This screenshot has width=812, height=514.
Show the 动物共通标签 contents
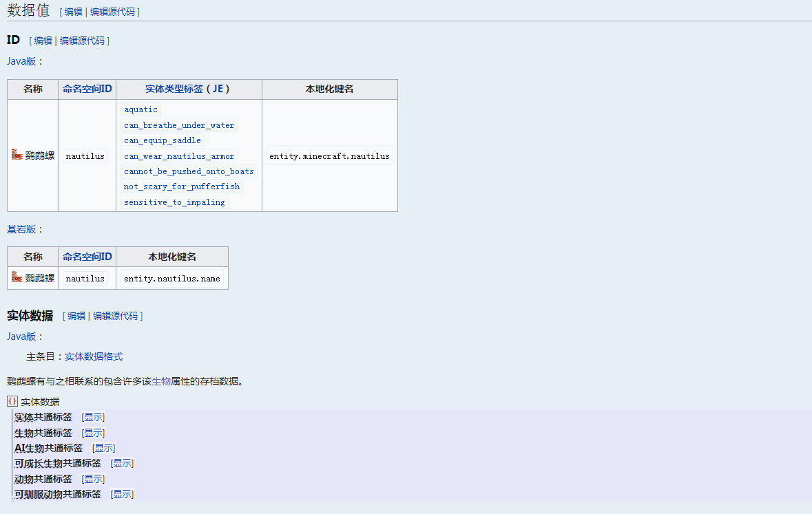click(x=92, y=478)
